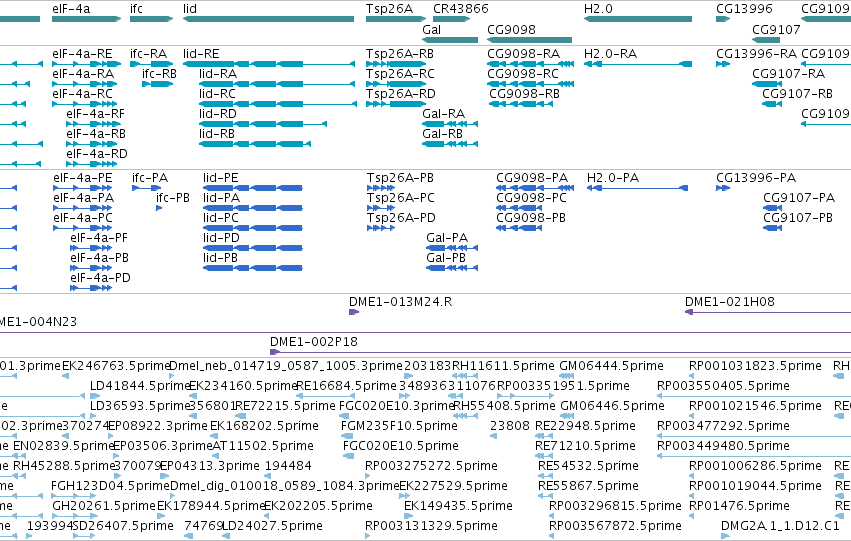Click EST AT11502.5prime
The height and width of the screenshot is (541, 851).
(x=263, y=446)
